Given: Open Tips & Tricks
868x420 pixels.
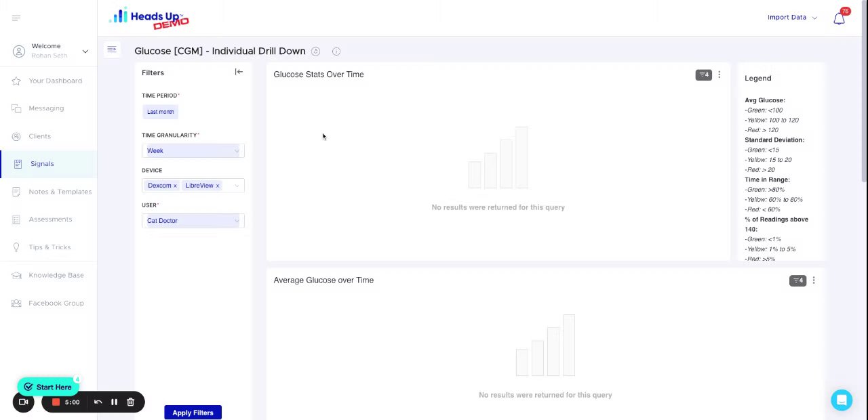Looking at the screenshot, I should pyautogui.click(x=50, y=247).
